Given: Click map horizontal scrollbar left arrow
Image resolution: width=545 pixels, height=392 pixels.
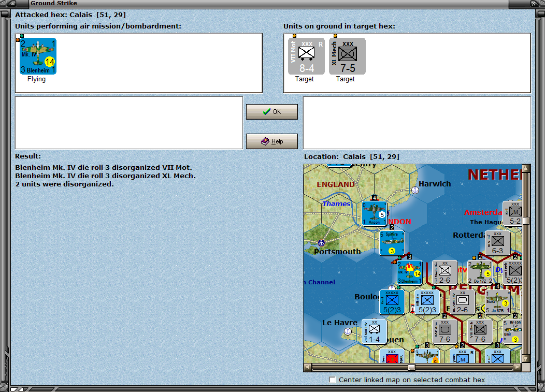Looking at the screenshot, I should [x=308, y=367].
